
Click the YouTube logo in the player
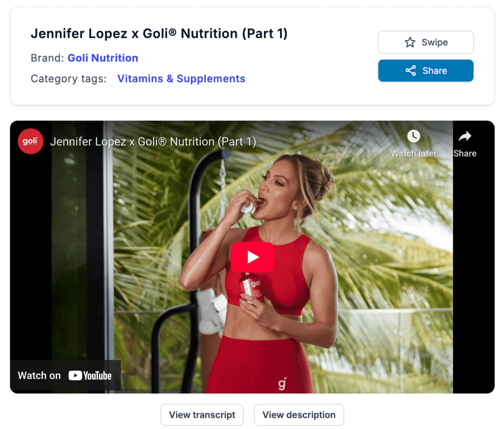point(90,376)
